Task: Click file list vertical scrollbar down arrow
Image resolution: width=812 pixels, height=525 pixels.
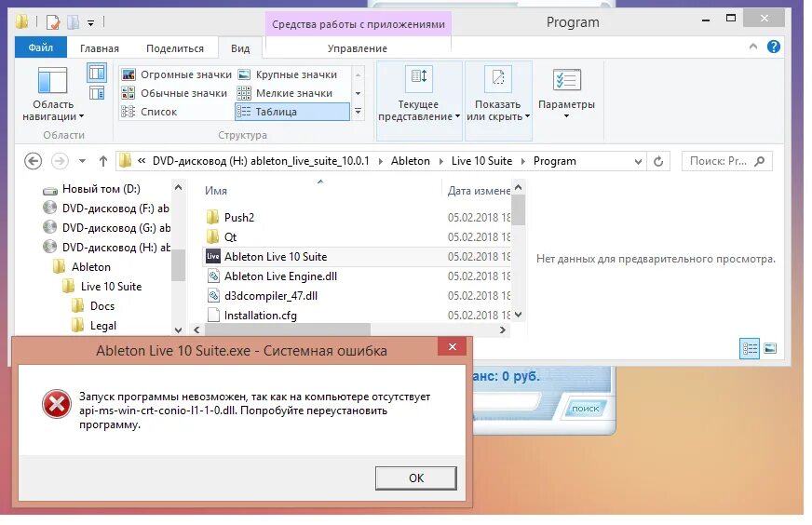Action: 519,315
